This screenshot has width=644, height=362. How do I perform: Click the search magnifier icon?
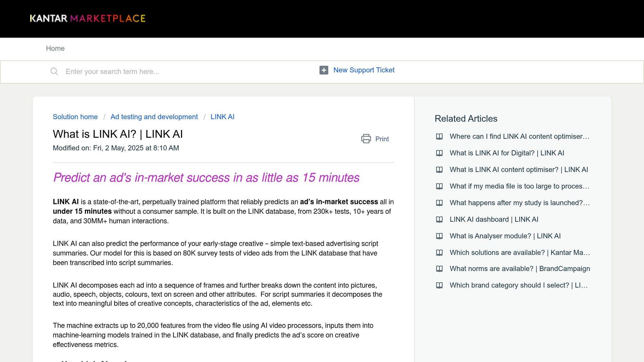[54, 71]
